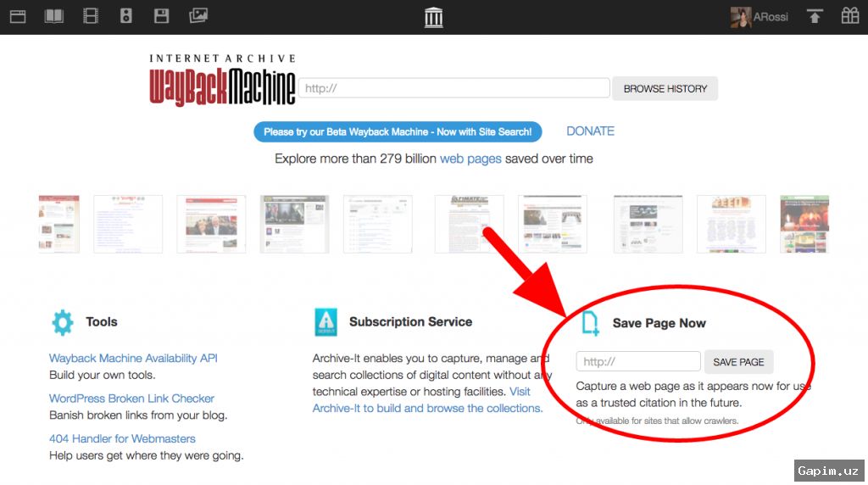Open the DONATE link
The height and width of the screenshot is (485, 868).
pyautogui.click(x=590, y=131)
